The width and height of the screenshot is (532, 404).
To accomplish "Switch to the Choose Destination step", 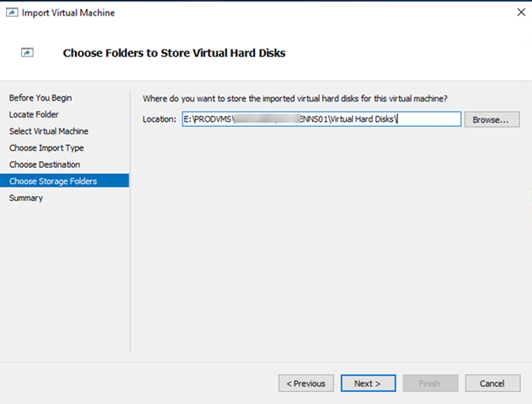I will pos(44,164).
